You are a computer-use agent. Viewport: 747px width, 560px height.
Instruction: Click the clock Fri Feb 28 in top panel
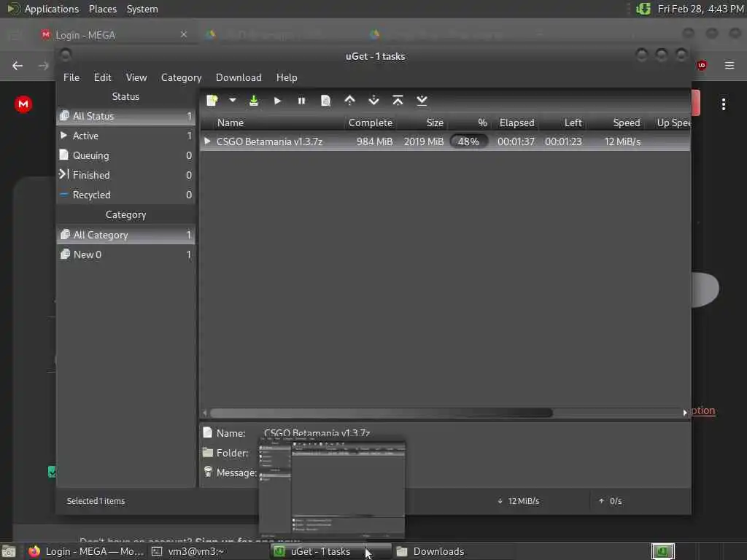pos(700,9)
